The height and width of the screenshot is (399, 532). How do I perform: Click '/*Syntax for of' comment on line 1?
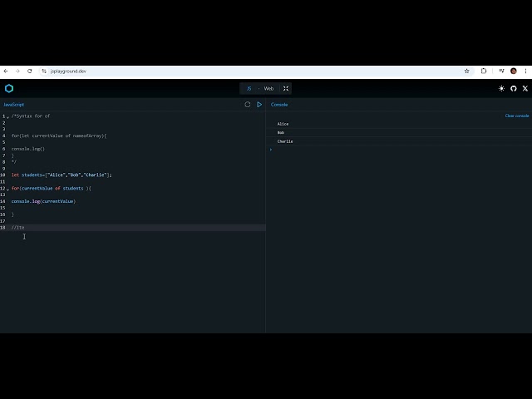(x=31, y=116)
